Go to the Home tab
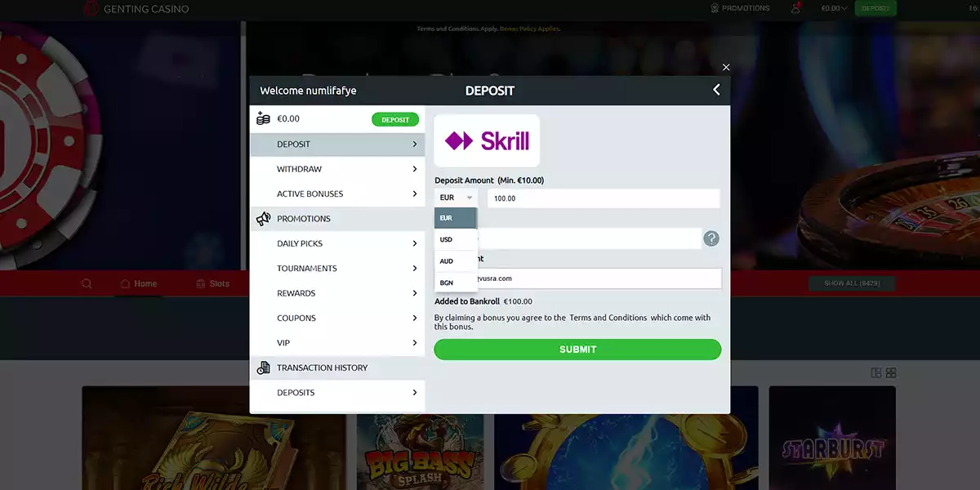Image resolution: width=980 pixels, height=490 pixels. coord(139,284)
